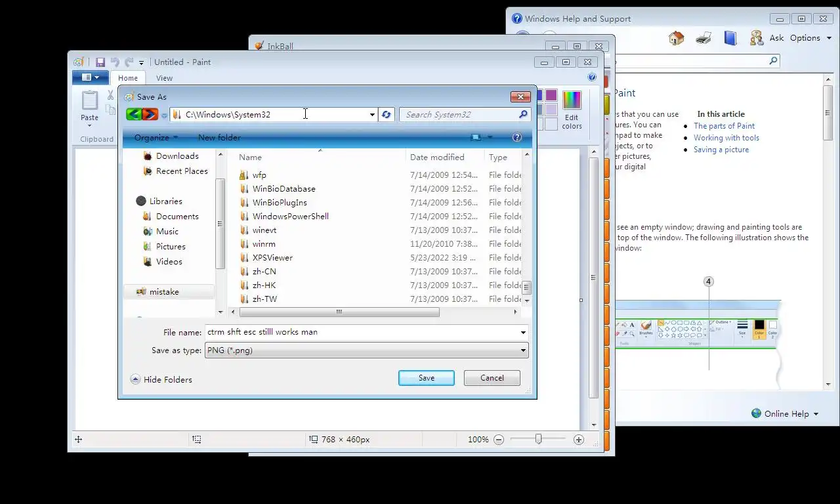
Task: Expand the address bar previous locations dropdown
Action: coord(372,115)
